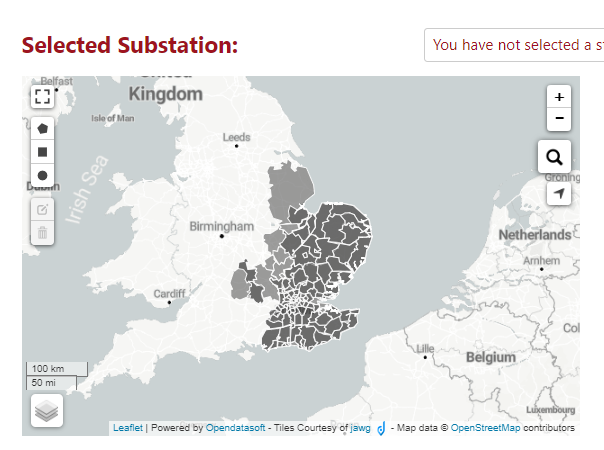Click the large northern light-grey substation area
The width and height of the screenshot is (604, 450).
coord(290,189)
